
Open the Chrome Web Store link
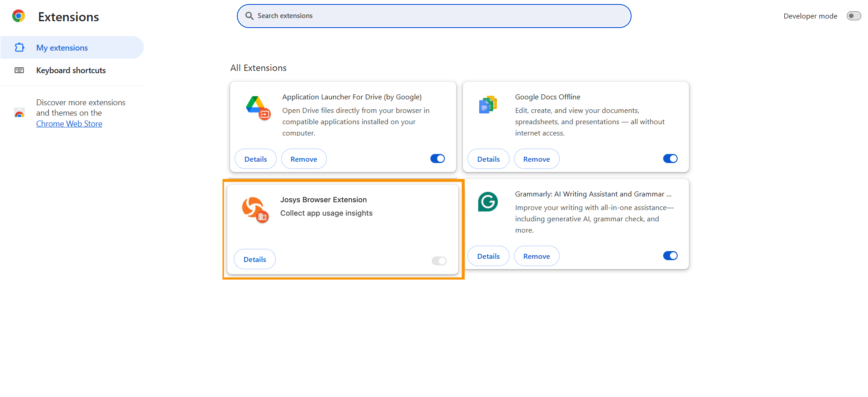click(x=69, y=124)
